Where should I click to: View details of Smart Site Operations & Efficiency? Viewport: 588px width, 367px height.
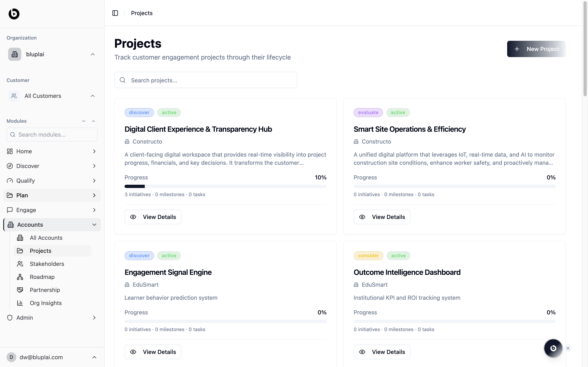tap(382, 217)
